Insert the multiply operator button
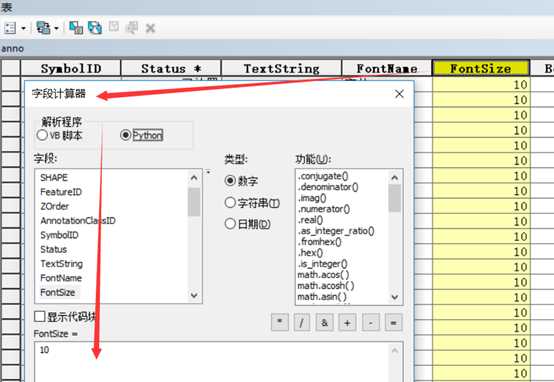 pyautogui.click(x=280, y=322)
